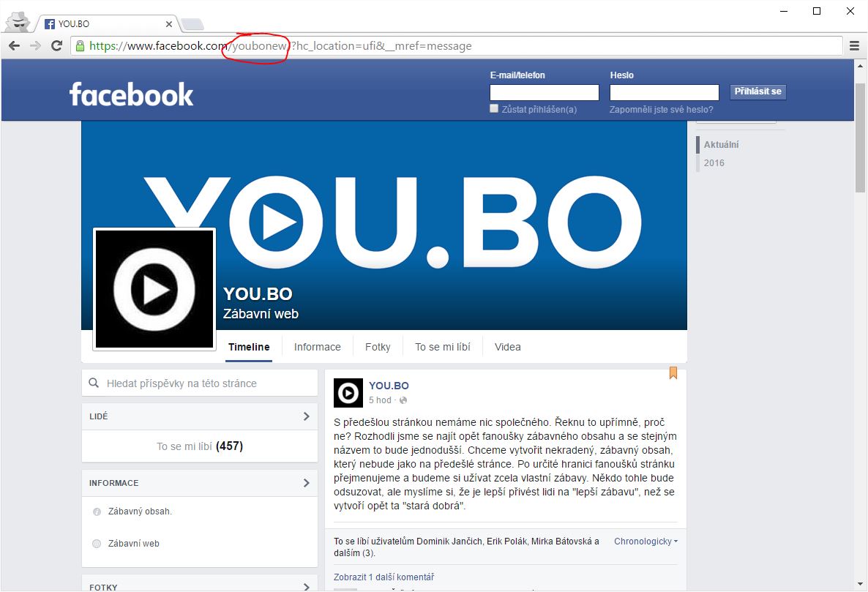Click the search magnifier icon in posts search
The width and height of the screenshot is (868, 592).
(x=94, y=383)
